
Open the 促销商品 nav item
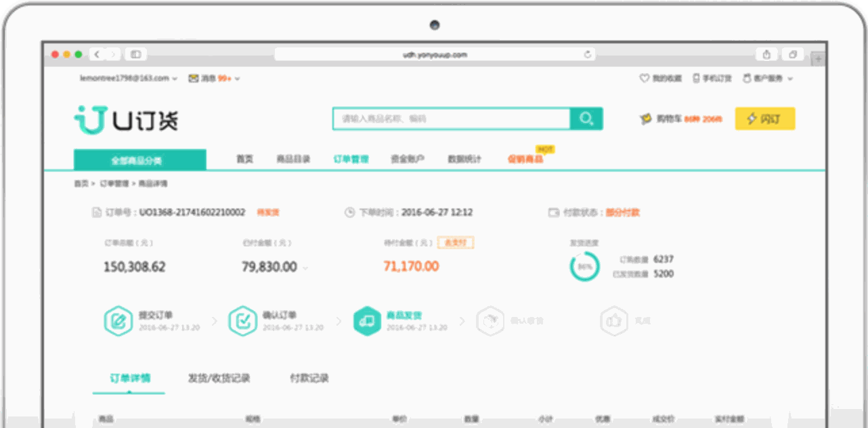pos(525,160)
